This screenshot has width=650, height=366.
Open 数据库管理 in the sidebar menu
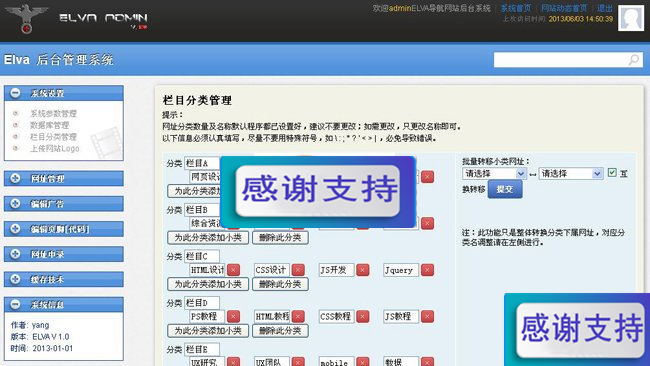click(49, 125)
